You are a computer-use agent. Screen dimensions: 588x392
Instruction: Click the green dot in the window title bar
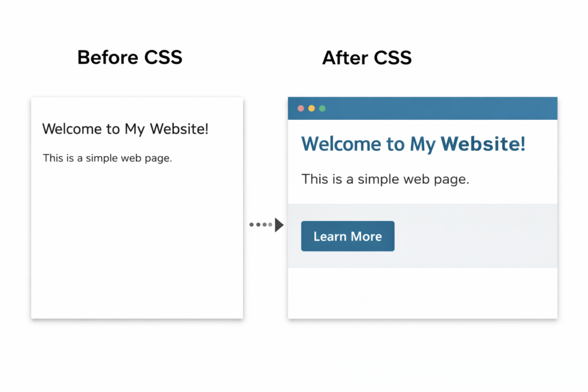(322, 108)
